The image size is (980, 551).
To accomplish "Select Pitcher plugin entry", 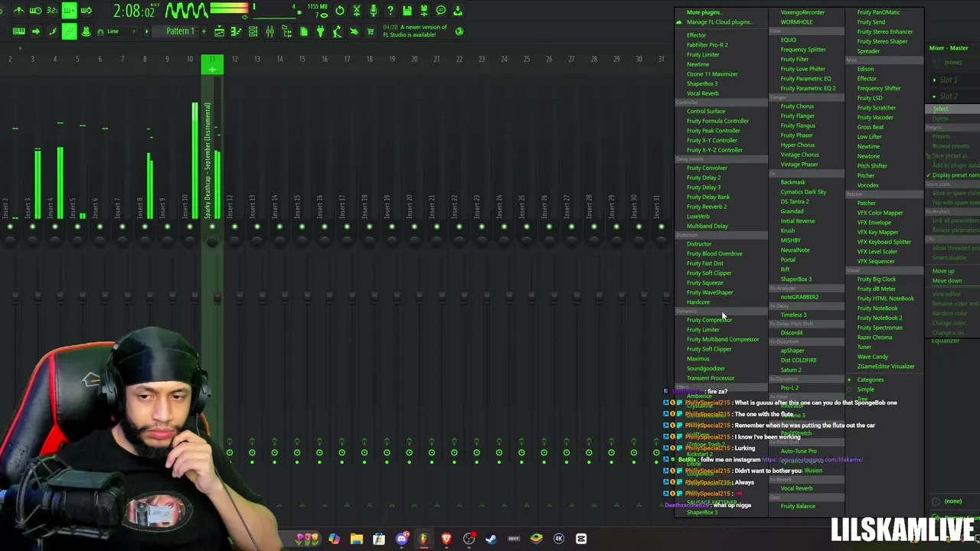I will point(865,175).
